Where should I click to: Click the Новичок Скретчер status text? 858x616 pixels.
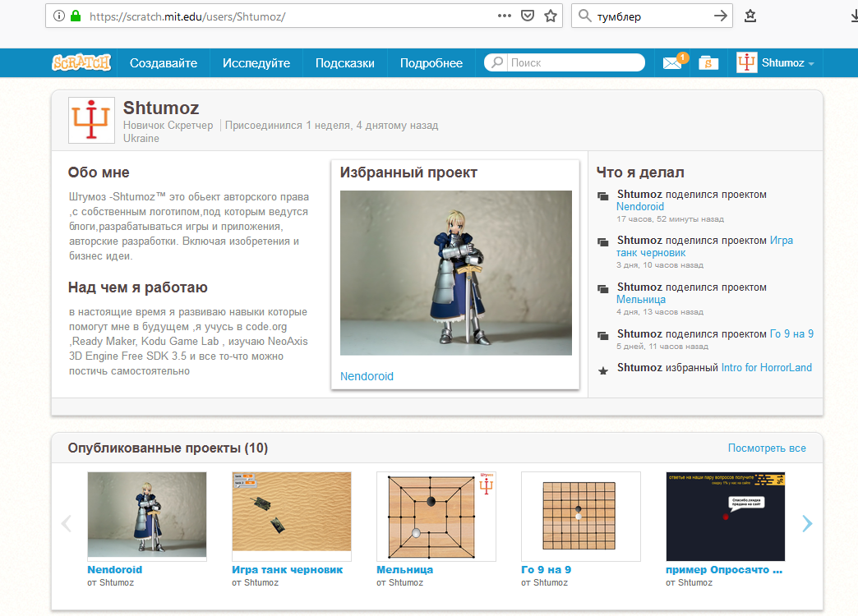[168, 126]
